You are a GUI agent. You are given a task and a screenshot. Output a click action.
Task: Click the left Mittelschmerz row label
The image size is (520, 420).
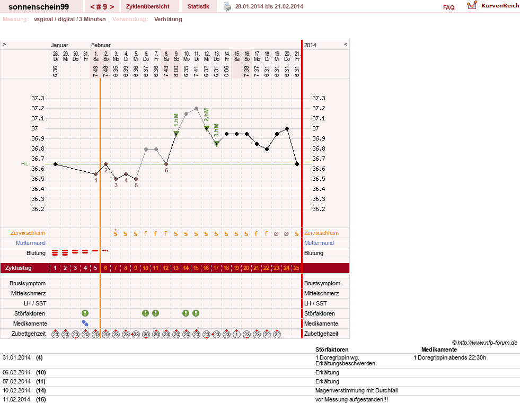tap(29, 293)
